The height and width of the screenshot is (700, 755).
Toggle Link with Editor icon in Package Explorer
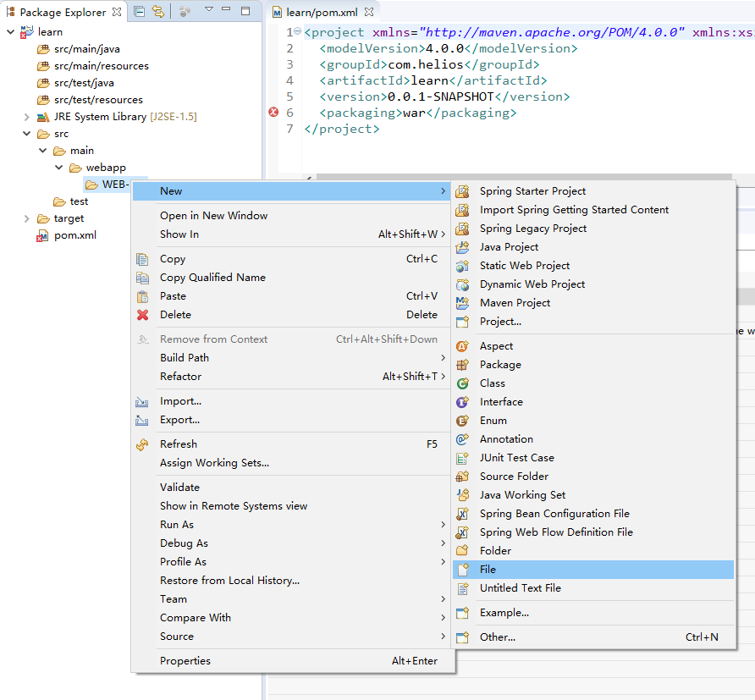click(158, 12)
